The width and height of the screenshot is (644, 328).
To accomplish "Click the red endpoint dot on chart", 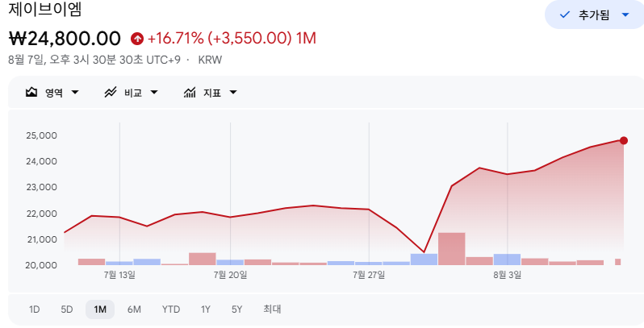I will [624, 141].
